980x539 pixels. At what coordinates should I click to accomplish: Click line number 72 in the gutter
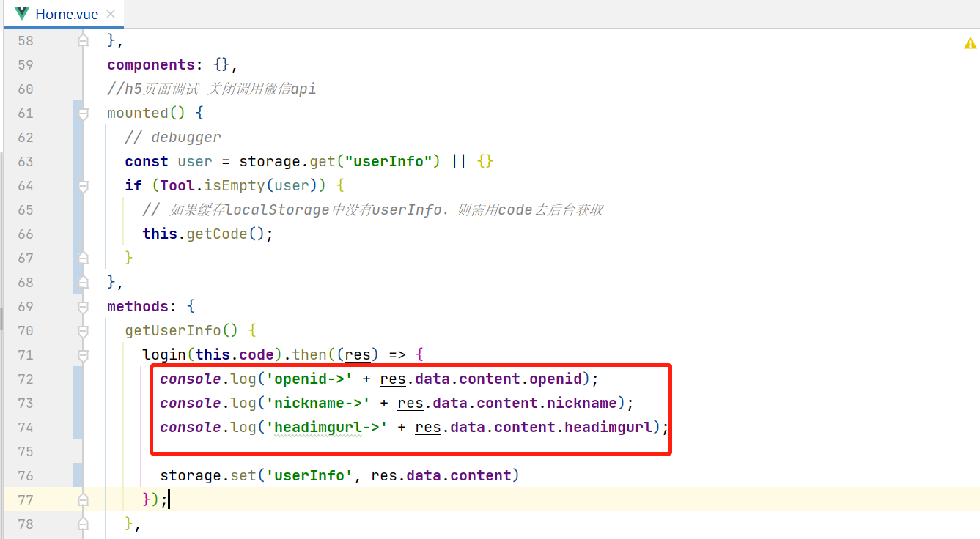tap(26, 379)
